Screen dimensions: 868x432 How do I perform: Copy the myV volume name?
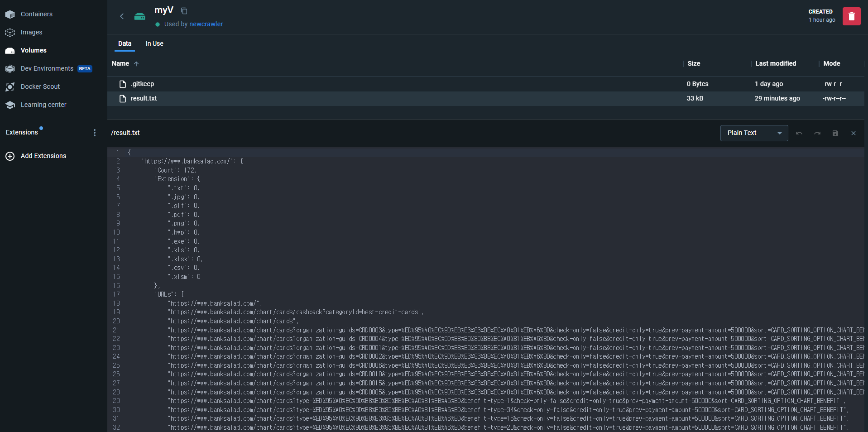[184, 11]
